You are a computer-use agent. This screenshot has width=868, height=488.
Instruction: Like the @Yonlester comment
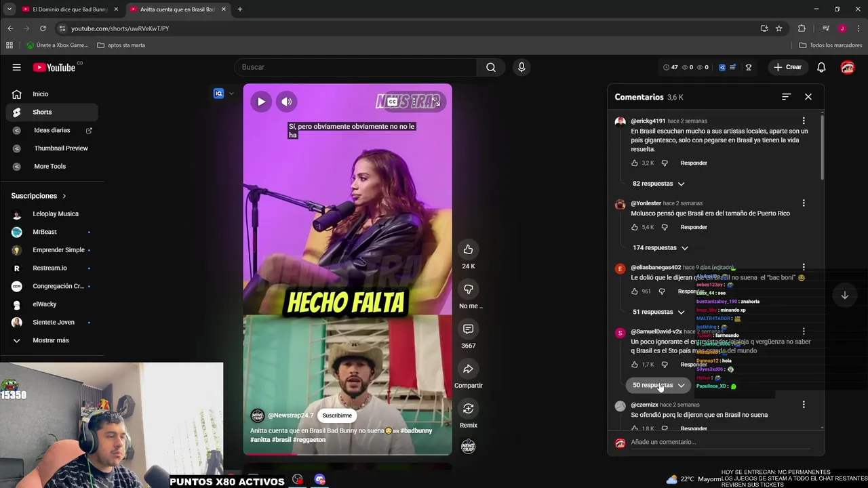coord(635,227)
